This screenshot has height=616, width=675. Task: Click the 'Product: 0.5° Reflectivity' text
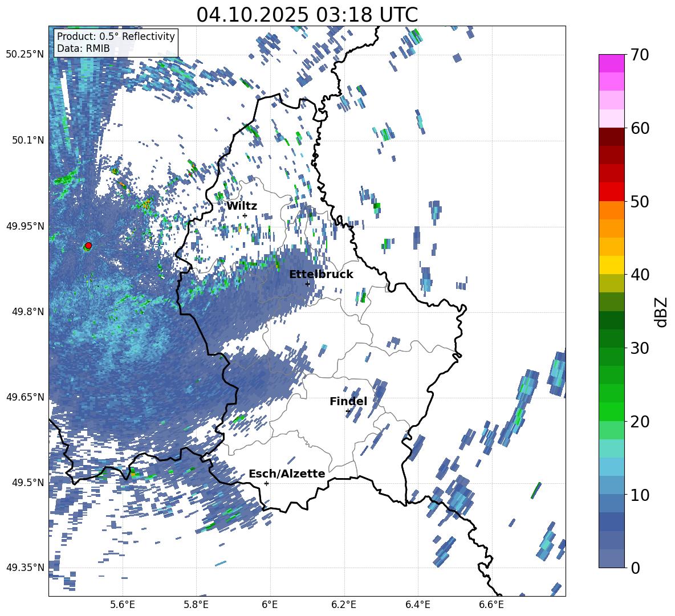click(x=116, y=36)
